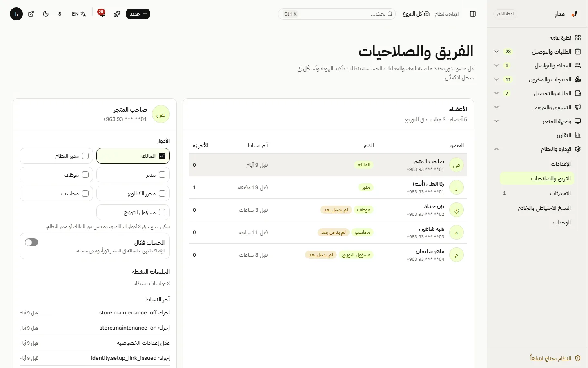Click the dollar currency icon
Image resolution: width=588 pixels, height=368 pixels.
pos(60,14)
